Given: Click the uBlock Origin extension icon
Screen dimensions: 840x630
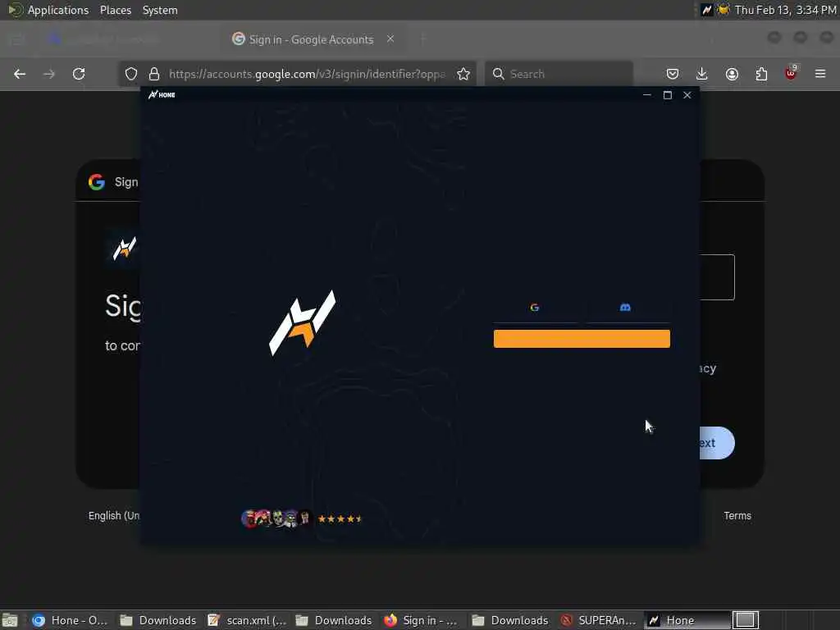Looking at the screenshot, I should point(791,73).
